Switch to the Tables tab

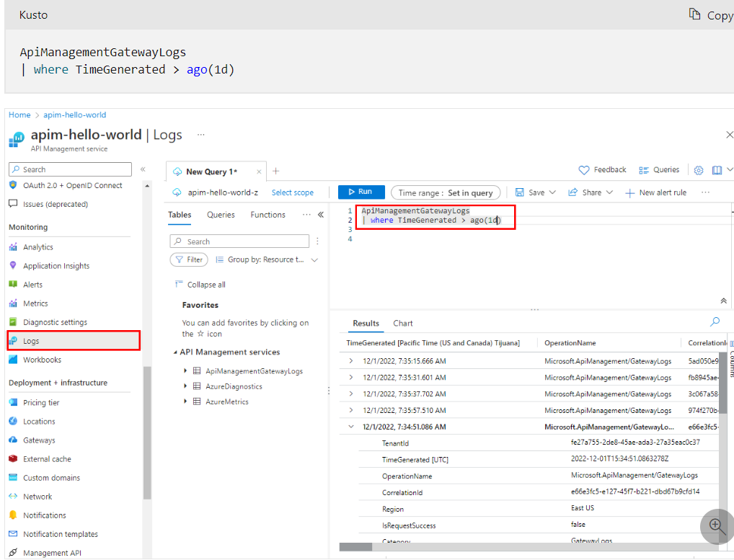pyautogui.click(x=180, y=215)
